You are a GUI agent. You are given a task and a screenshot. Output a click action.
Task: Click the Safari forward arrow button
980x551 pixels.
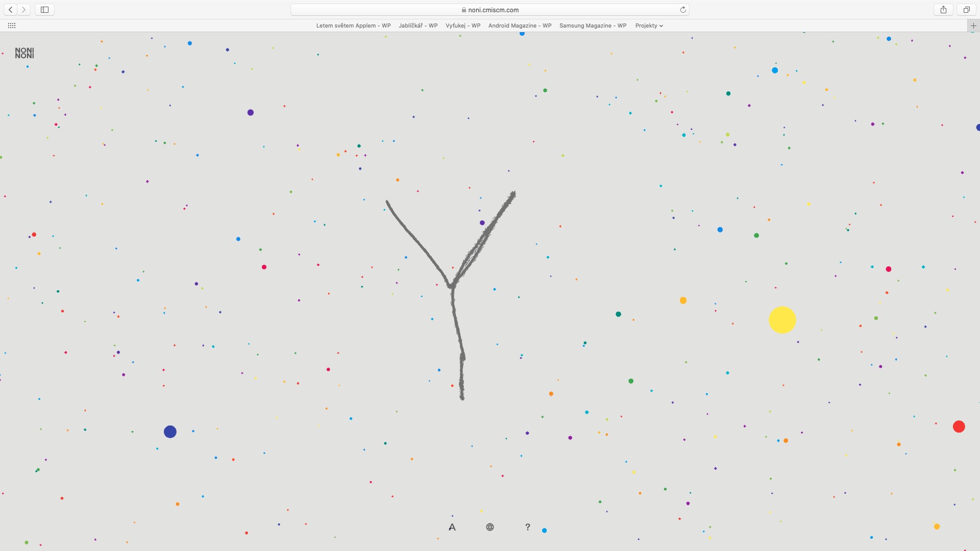point(23,10)
